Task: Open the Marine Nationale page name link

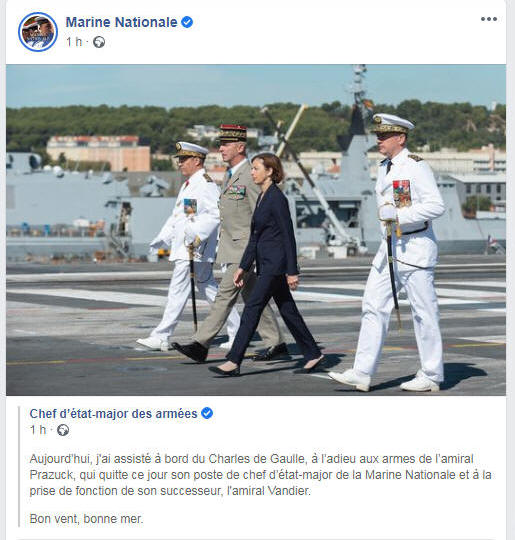Action: pos(121,22)
